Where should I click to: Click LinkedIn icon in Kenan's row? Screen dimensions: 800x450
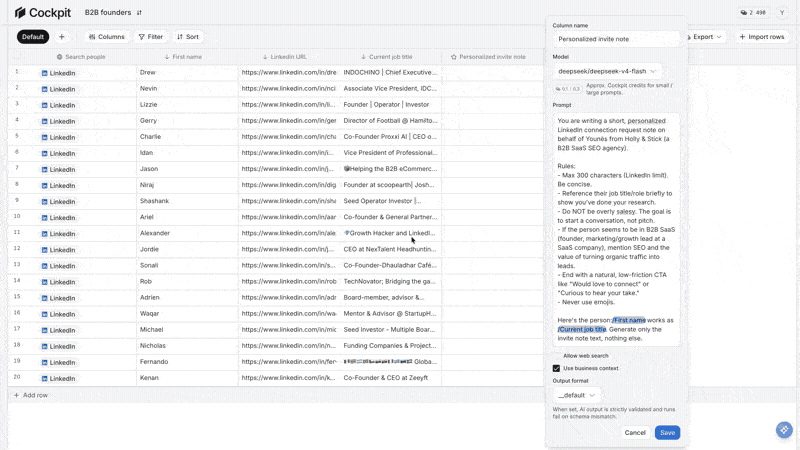[44, 379]
